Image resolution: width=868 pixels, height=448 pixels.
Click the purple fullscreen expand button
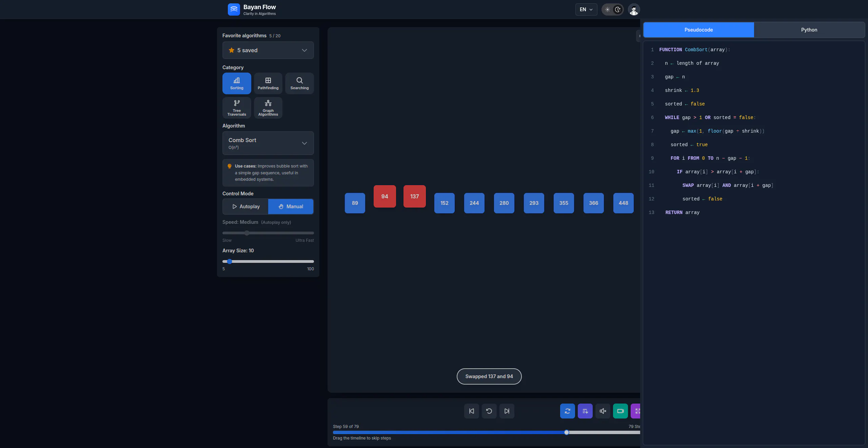[x=636, y=411]
